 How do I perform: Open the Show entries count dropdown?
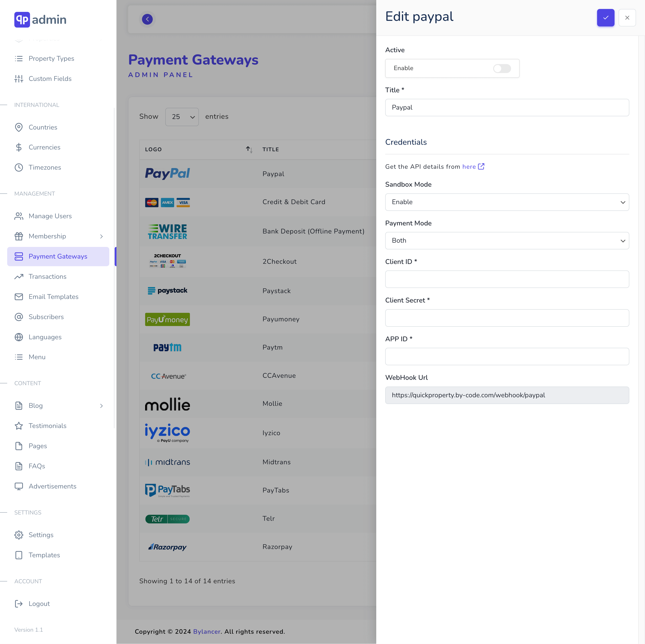pyautogui.click(x=182, y=117)
